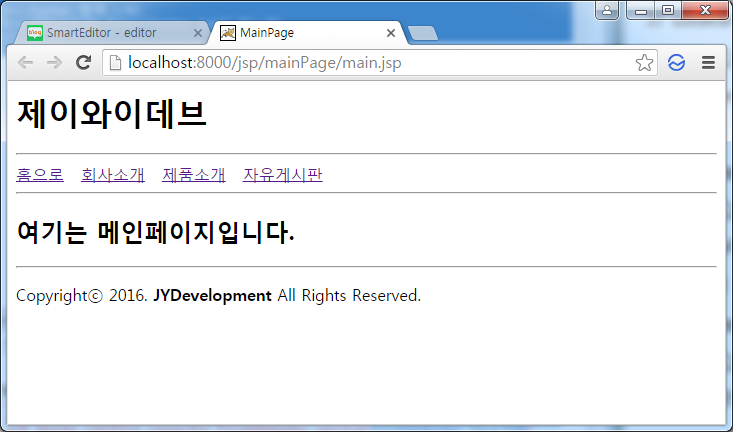Click the browser back arrow
Image resolution: width=733 pixels, height=432 pixels.
[25, 63]
